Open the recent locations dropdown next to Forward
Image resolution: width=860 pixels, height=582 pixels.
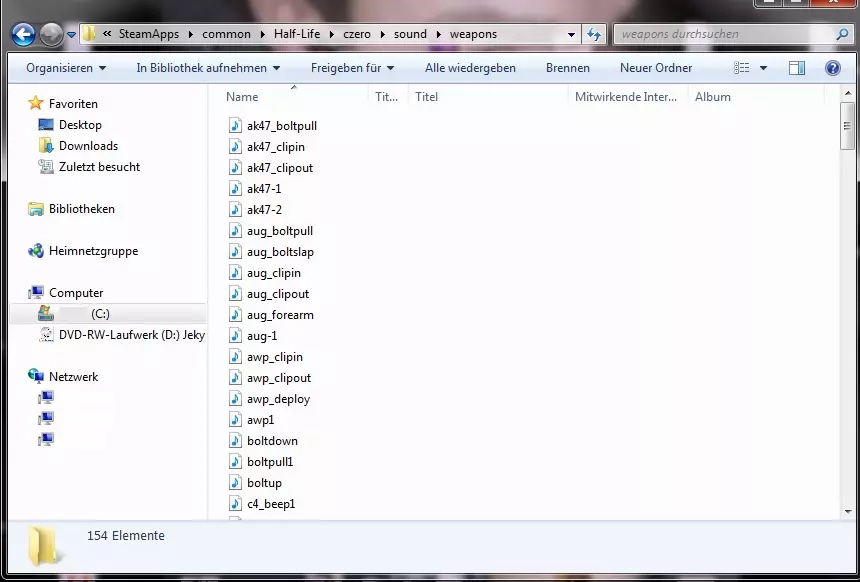click(x=71, y=35)
